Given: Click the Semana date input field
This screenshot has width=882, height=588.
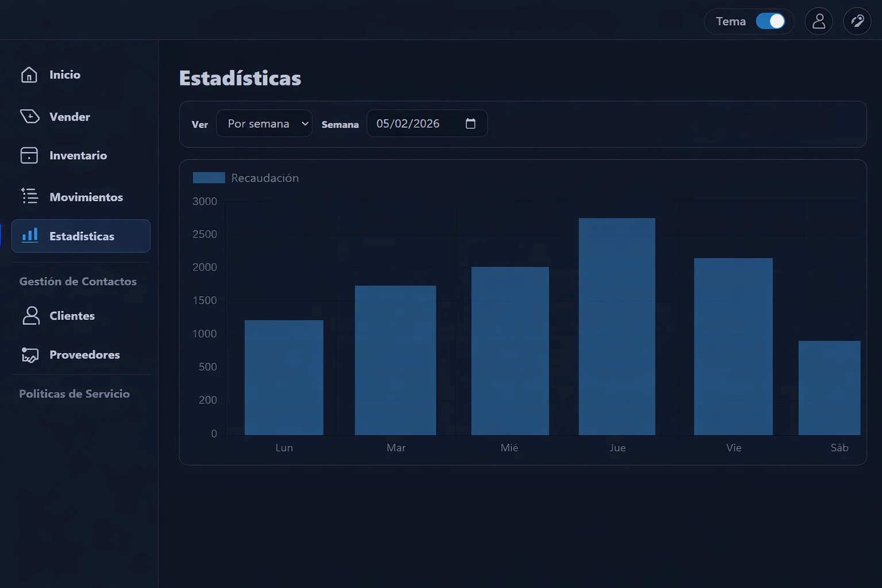Looking at the screenshot, I should pos(408,123).
